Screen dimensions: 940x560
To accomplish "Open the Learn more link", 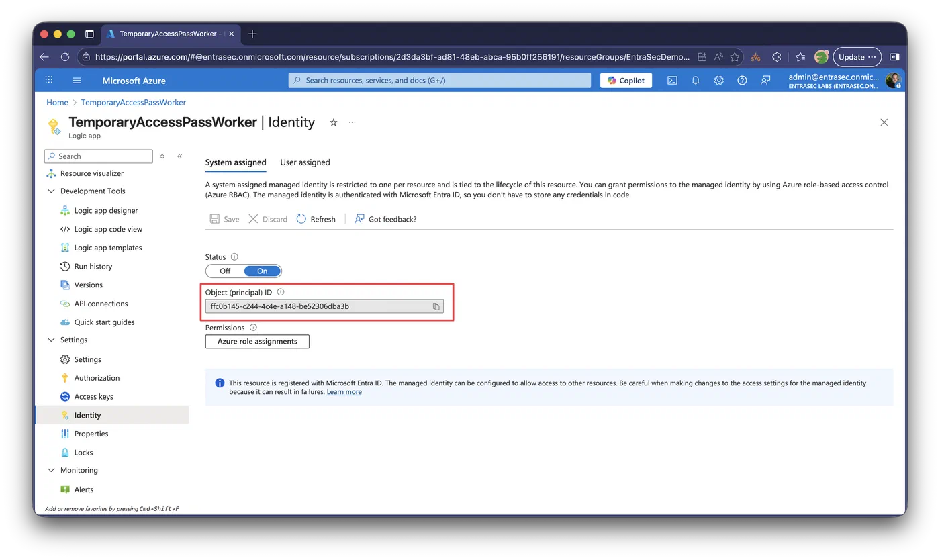I will pos(344,392).
